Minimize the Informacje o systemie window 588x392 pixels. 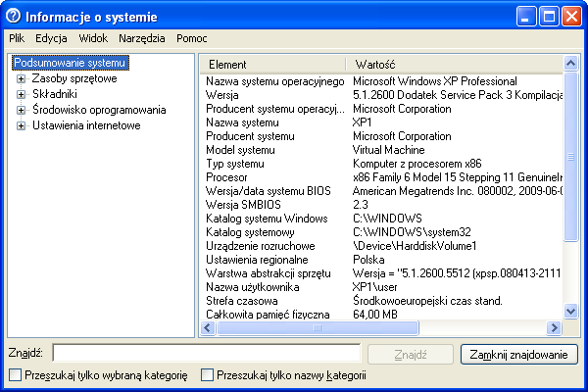tap(526, 16)
